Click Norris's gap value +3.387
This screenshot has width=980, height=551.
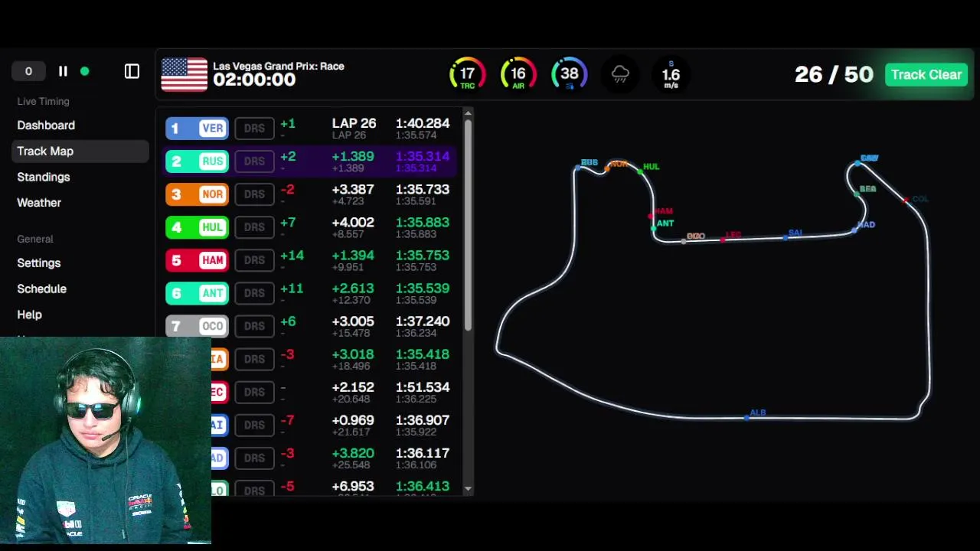[x=353, y=189]
